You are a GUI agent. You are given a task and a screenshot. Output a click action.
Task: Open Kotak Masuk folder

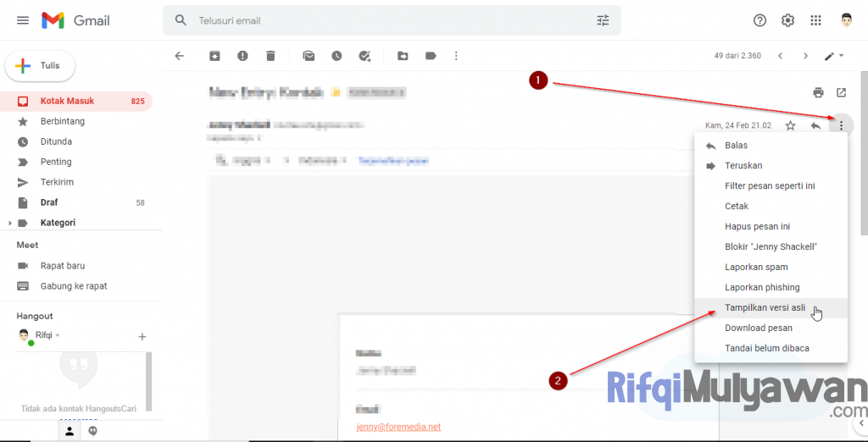point(75,102)
